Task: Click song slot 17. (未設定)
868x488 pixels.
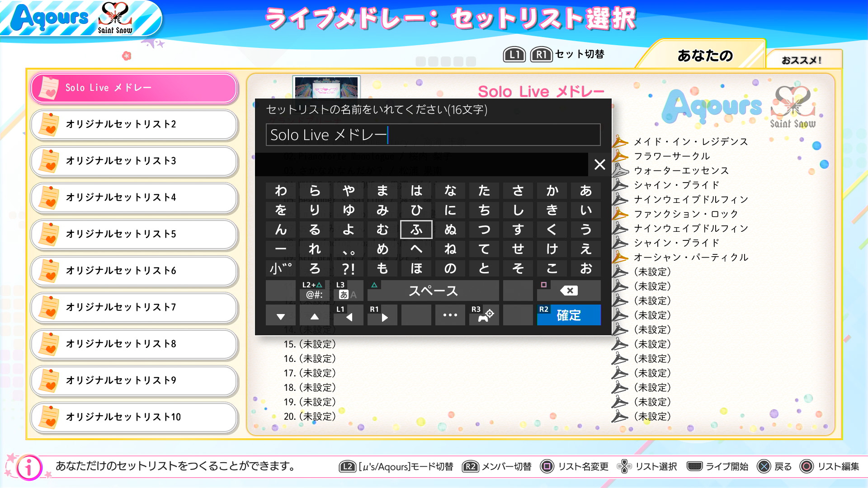Action: coord(310,373)
